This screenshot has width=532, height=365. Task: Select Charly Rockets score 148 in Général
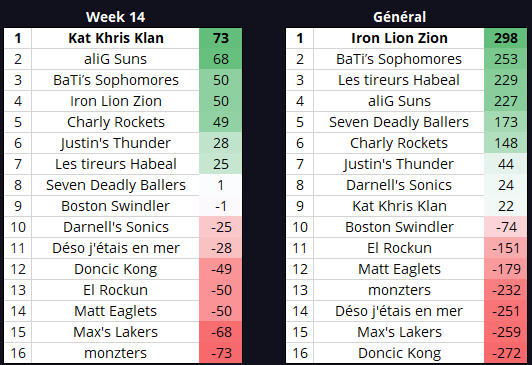[x=506, y=143]
